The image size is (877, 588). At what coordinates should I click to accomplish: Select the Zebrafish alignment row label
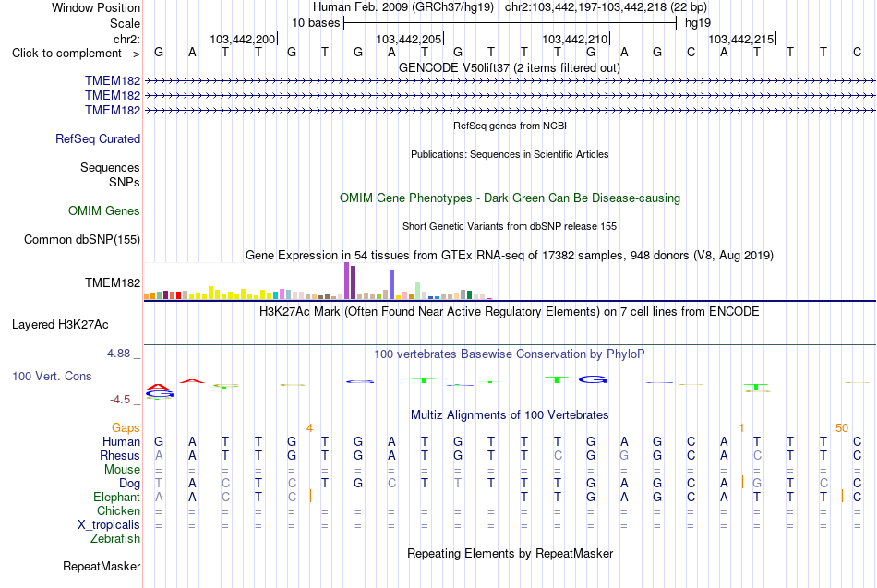coord(115,539)
